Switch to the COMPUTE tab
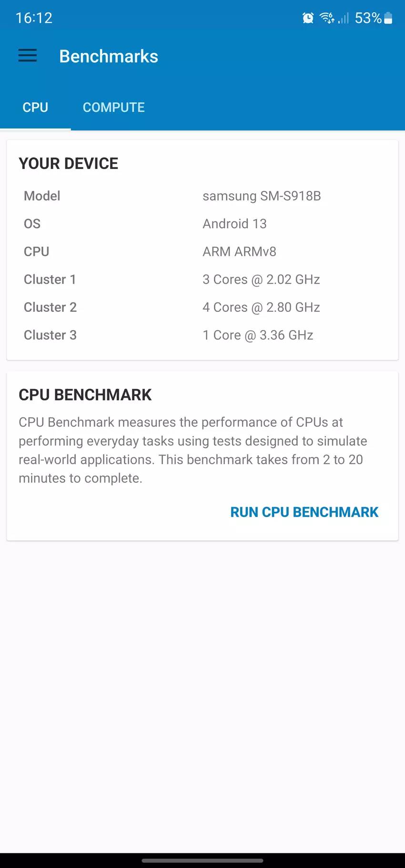The image size is (405, 868). click(x=113, y=108)
